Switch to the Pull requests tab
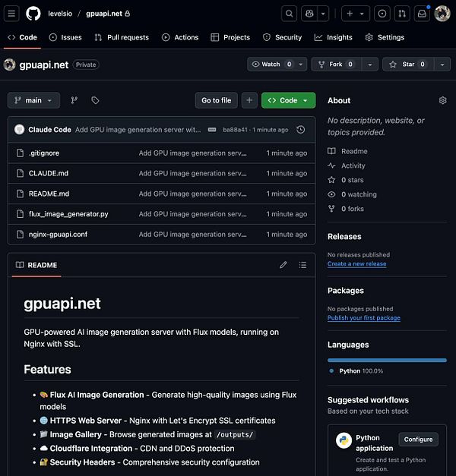 point(122,37)
